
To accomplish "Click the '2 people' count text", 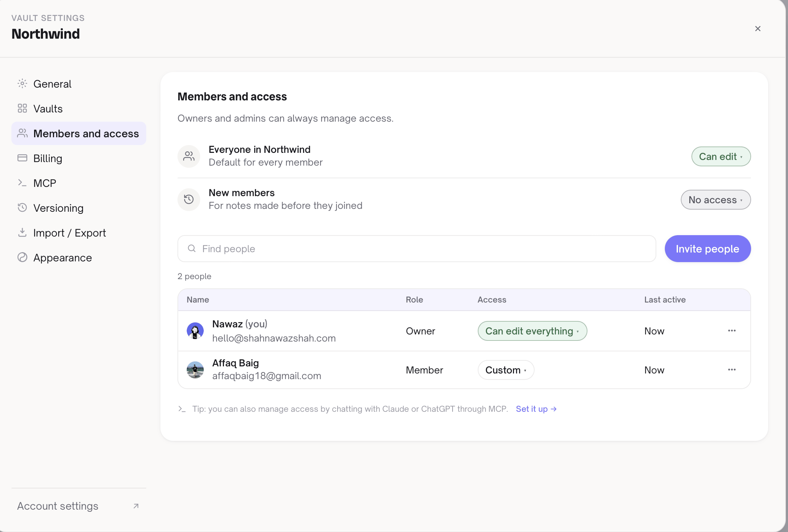I will (x=194, y=276).
